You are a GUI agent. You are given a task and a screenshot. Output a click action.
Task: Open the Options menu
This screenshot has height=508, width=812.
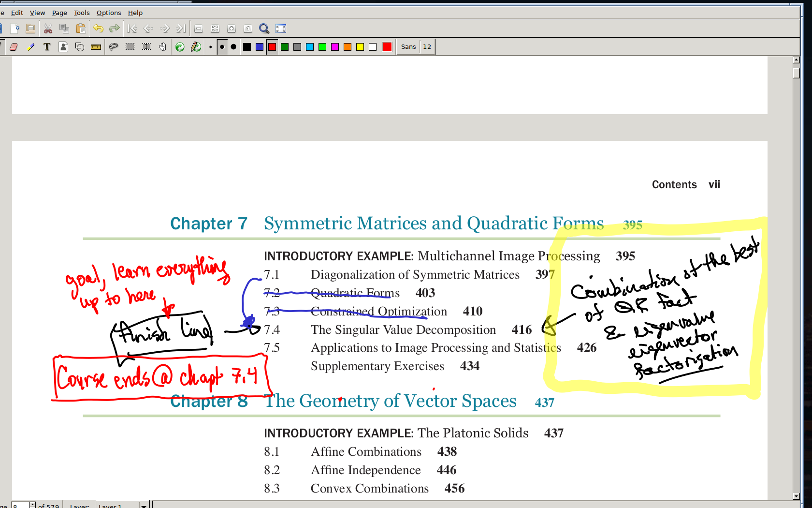[109, 13]
